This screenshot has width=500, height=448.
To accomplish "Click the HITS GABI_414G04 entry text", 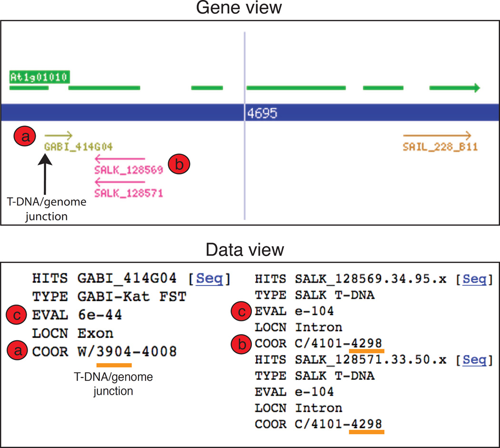I will tap(104, 278).
